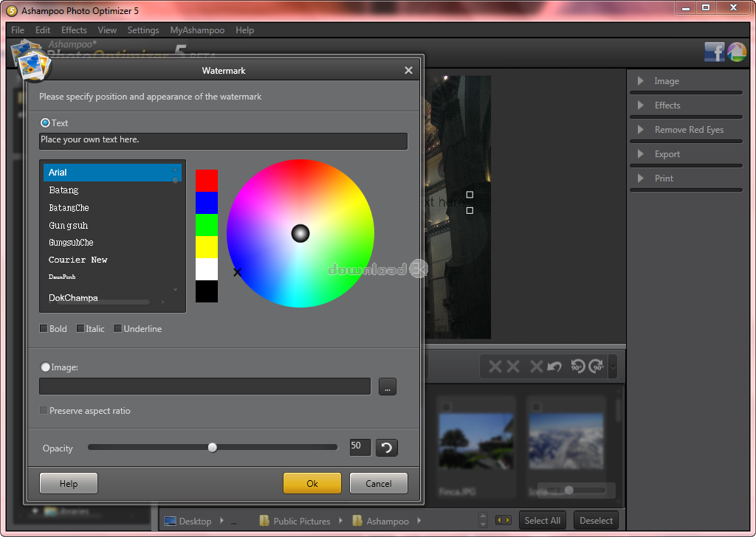Enable the Italic checkbox
The width and height of the screenshot is (756, 537).
click(80, 328)
